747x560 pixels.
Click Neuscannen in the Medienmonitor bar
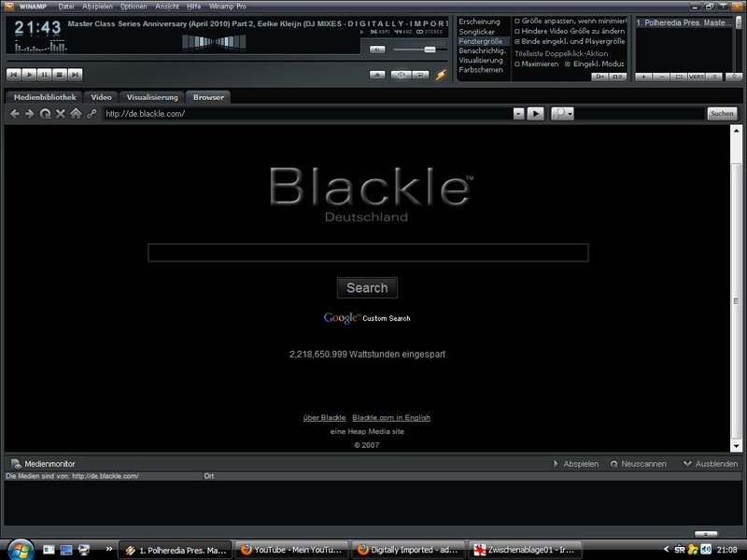point(639,464)
